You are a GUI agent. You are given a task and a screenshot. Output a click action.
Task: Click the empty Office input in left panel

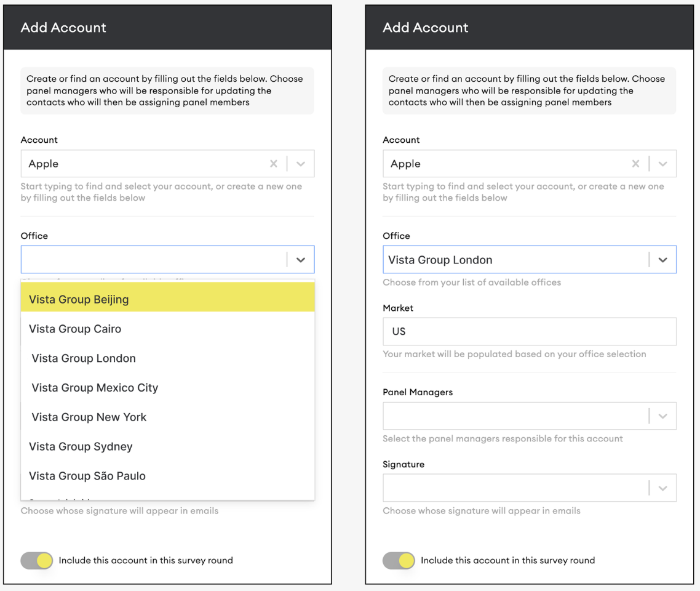click(x=154, y=260)
